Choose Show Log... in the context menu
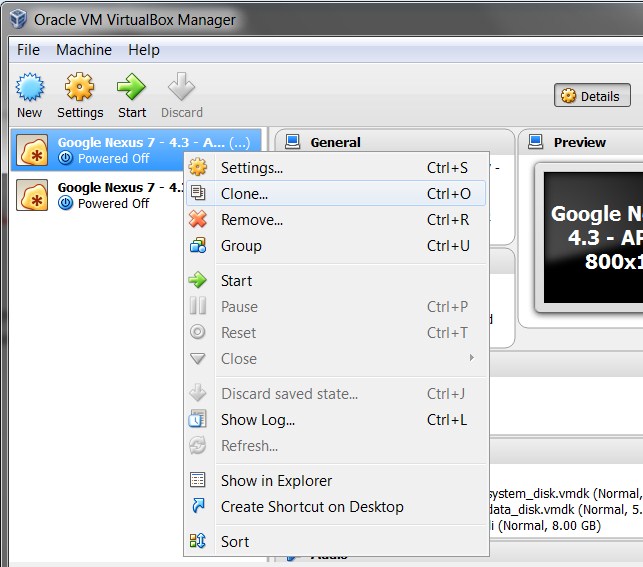The width and height of the screenshot is (643, 567). (x=336, y=420)
